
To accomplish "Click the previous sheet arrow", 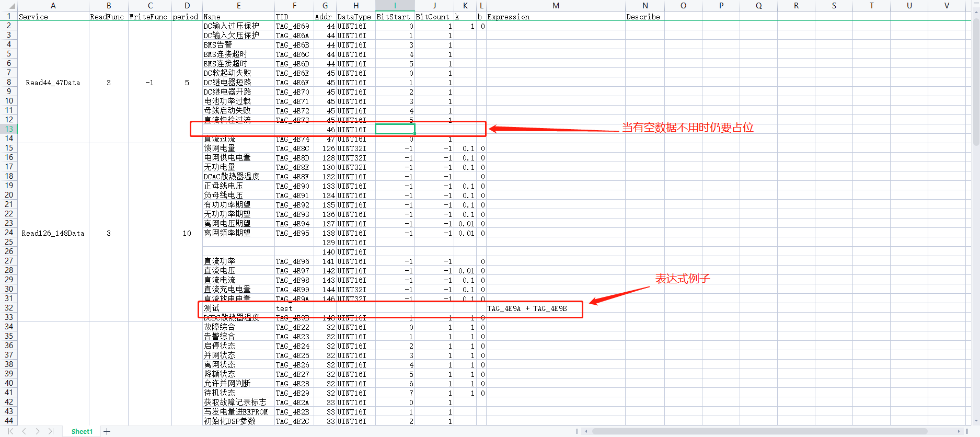I will [x=24, y=431].
